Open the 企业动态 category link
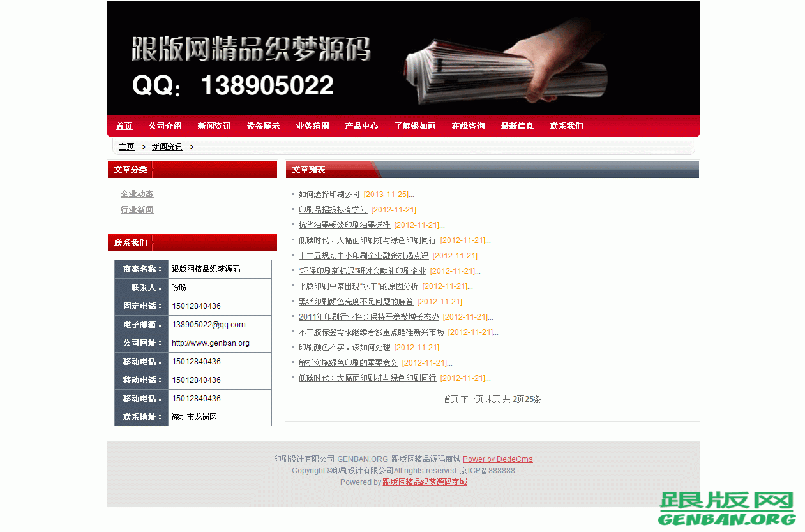Image resolution: width=805 pixels, height=532 pixels. (x=137, y=193)
